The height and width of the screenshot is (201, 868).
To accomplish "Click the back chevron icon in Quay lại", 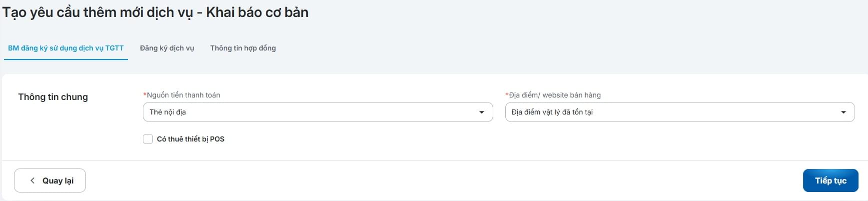I will coord(32,180).
